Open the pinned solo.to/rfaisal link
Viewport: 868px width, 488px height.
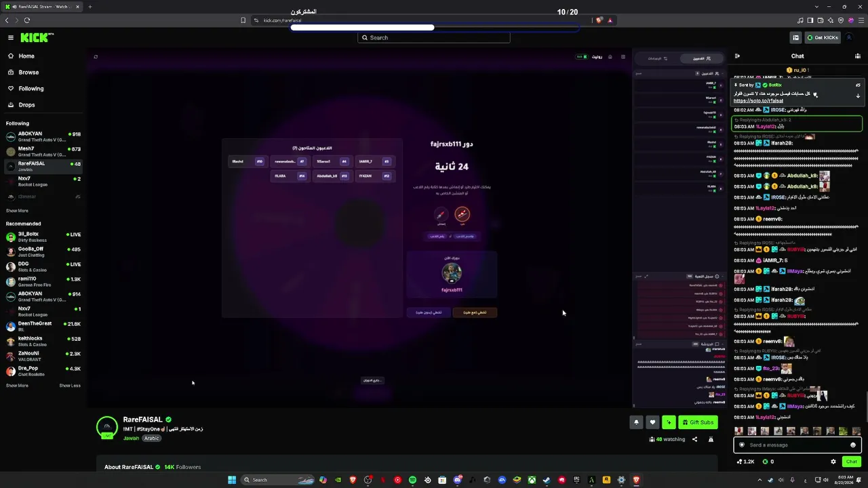[x=758, y=101]
